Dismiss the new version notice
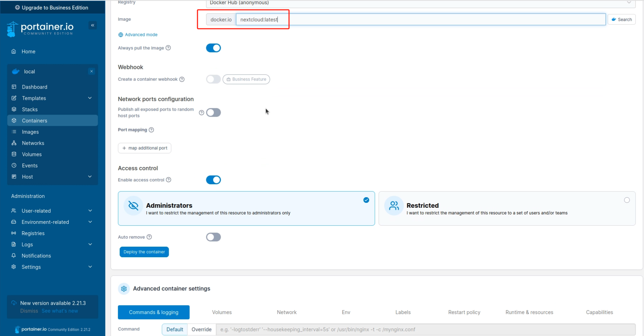The image size is (644, 336). pos(29,311)
